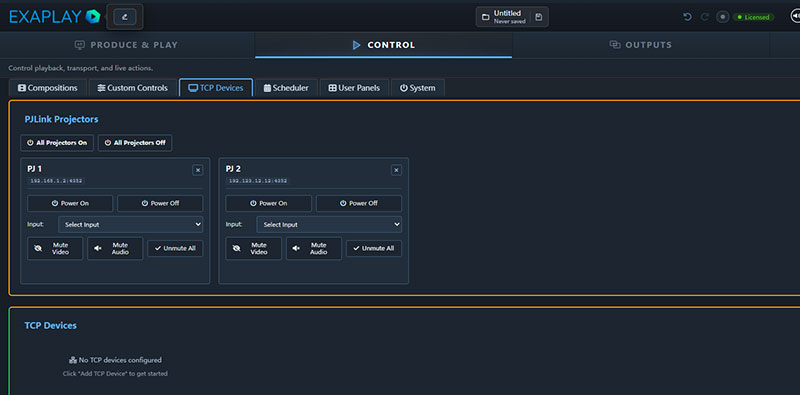Image resolution: width=800 pixels, height=395 pixels.
Task: Redo the last action
Action: pyautogui.click(x=705, y=17)
